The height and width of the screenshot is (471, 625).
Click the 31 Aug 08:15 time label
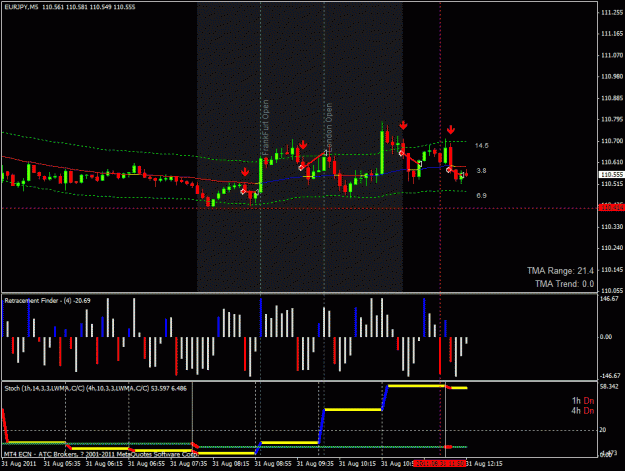[231, 463]
